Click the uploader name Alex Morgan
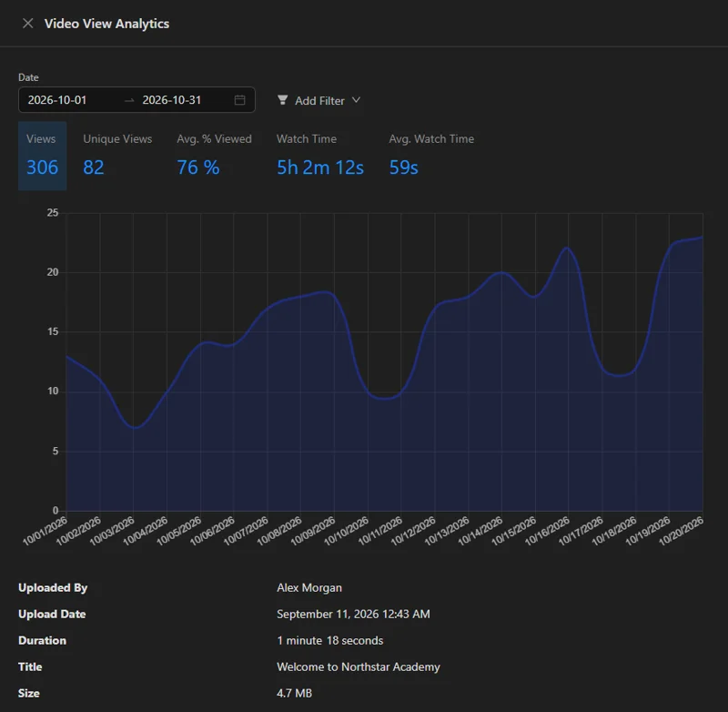 coord(309,587)
